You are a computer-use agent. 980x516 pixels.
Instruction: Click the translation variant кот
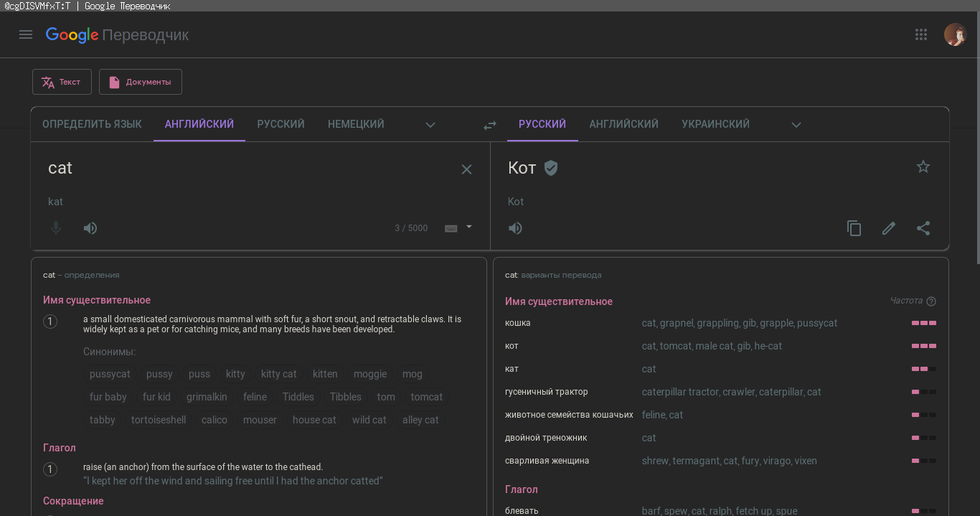pos(512,346)
